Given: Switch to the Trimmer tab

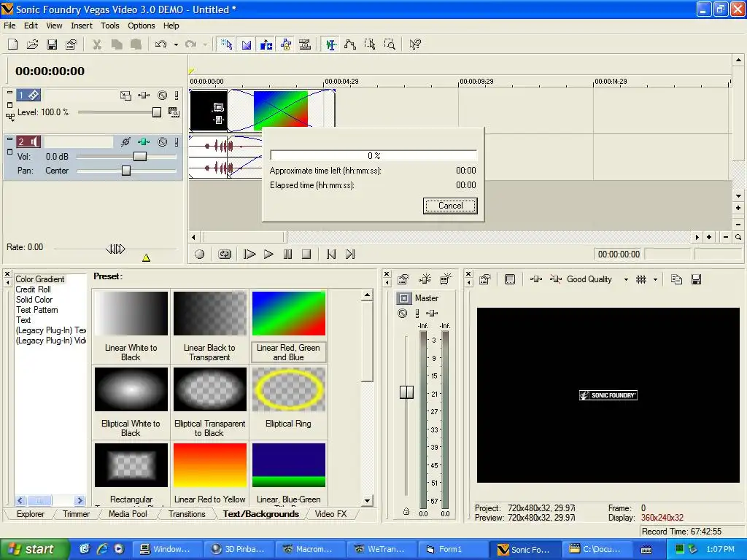Looking at the screenshot, I should click(x=76, y=514).
